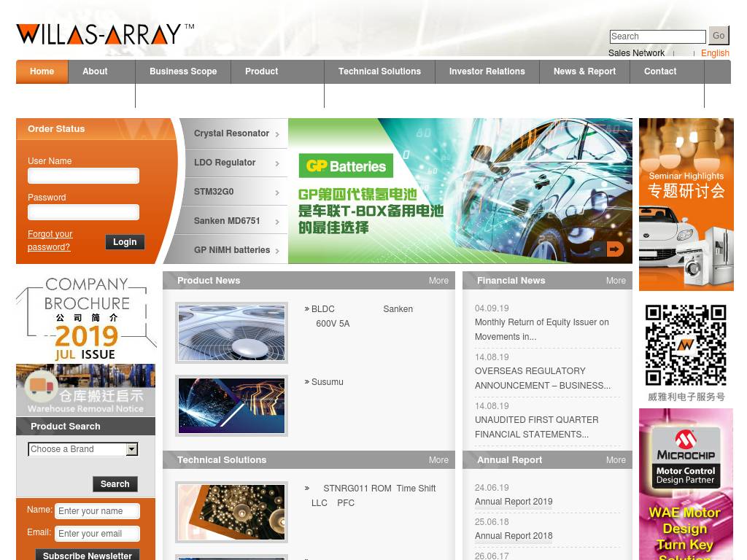Open the Home menu tab
This screenshot has height=560, width=747.
click(42, 71)
